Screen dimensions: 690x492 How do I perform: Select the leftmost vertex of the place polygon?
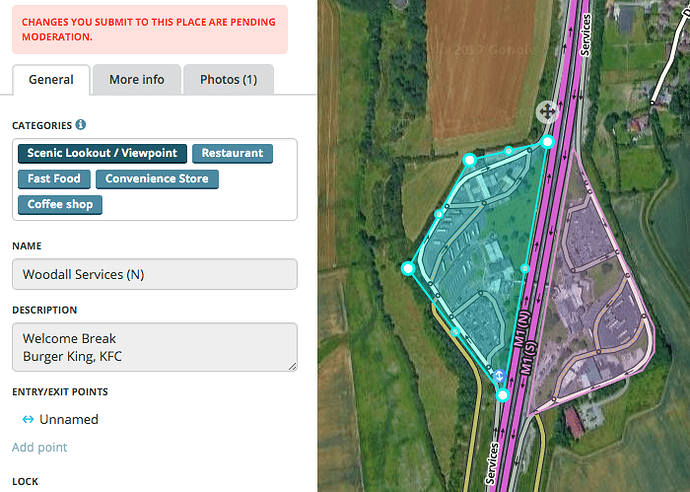tap(408, 268)
